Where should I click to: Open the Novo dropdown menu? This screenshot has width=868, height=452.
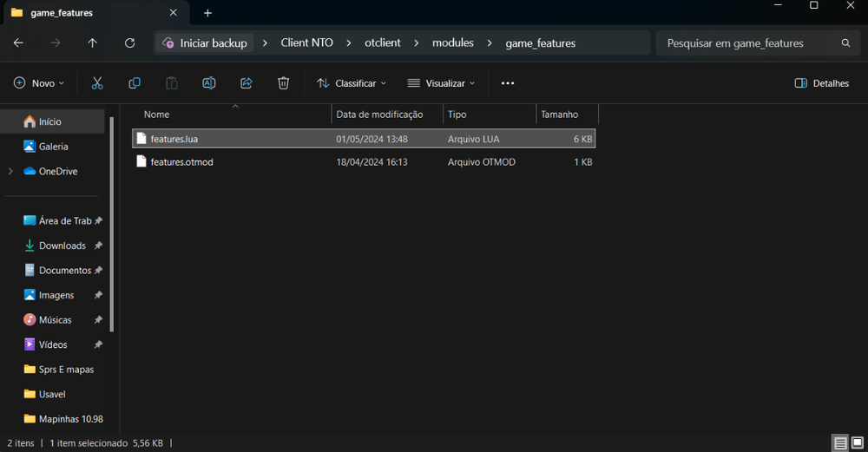(39, 83)
